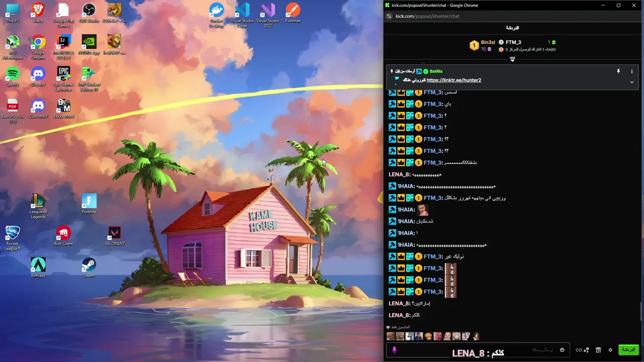644x362 pixels.
Task: Click LENA_8 username on 'كلكم' message
Action: 399,315
